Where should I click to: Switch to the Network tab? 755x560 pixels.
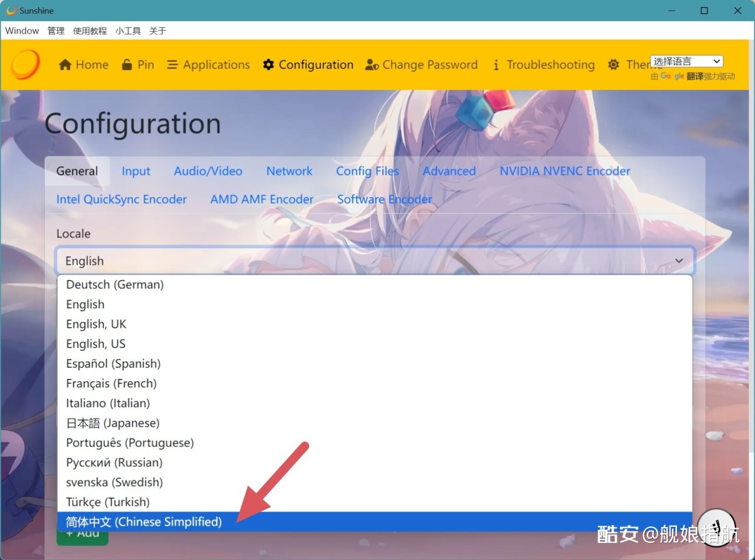click(x=289, y=171)
